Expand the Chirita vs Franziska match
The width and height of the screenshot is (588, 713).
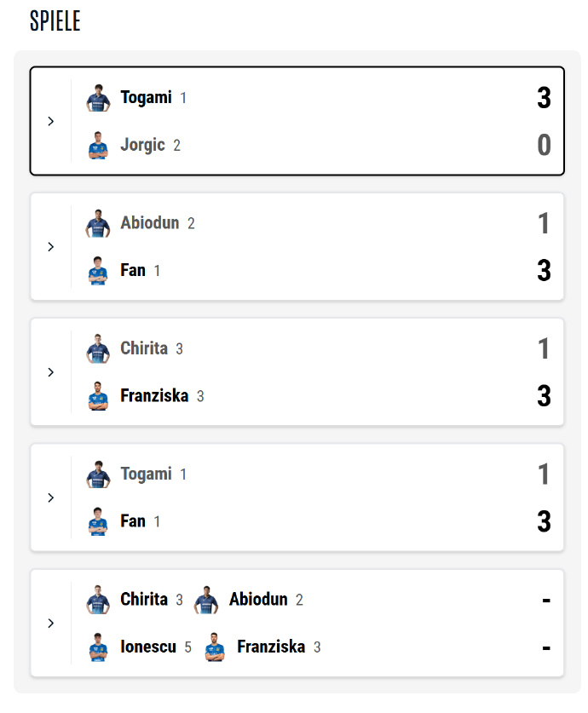pos(51,372)
